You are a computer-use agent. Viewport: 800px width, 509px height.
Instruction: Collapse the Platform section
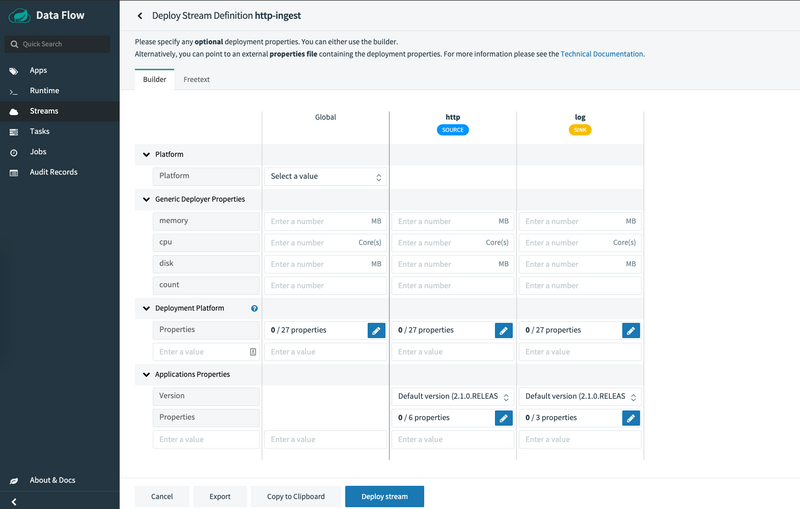tap(146, 155)
